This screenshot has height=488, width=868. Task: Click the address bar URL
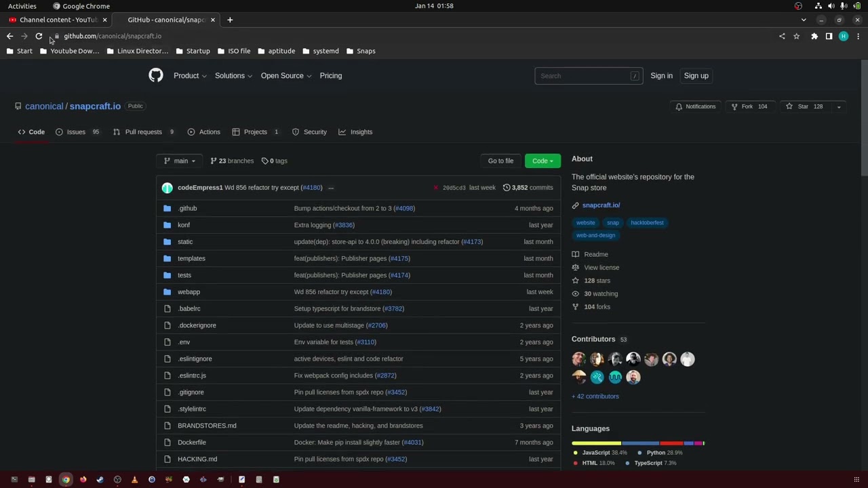coord(113,36)
